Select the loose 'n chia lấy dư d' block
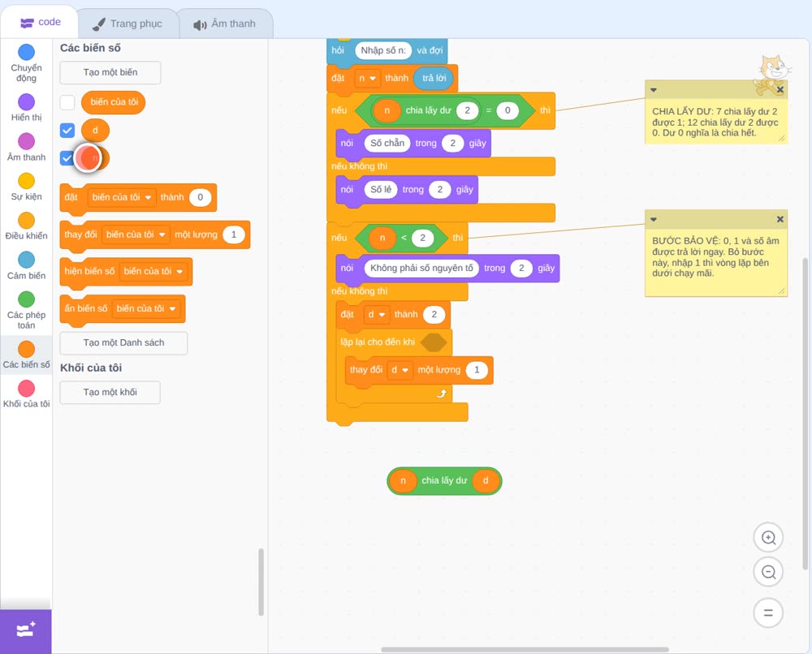 (444, 480)
